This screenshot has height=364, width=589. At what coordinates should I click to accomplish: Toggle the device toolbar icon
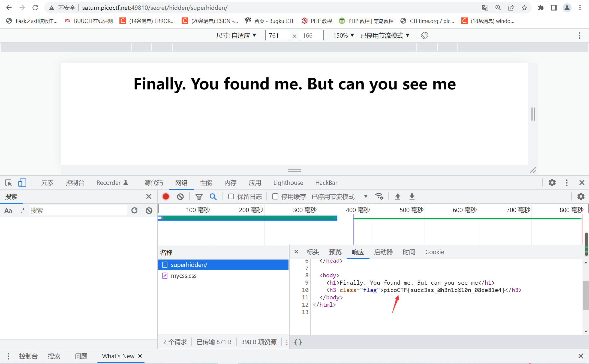(22, 183)
